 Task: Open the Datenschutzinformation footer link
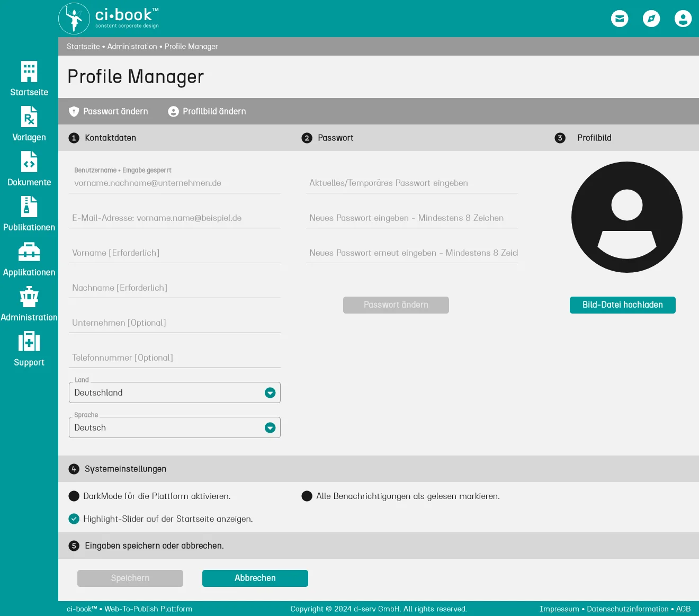(628, 609)
